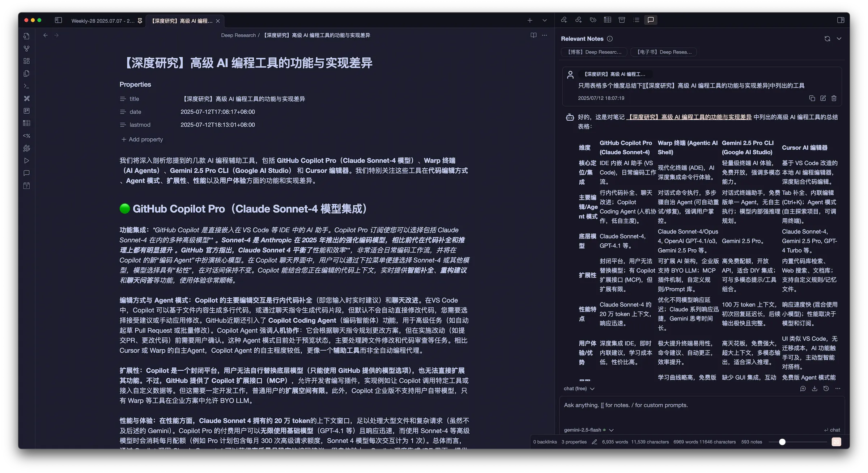Edit the date property value
The image size is (868, 473).
(x=218, y=112)
